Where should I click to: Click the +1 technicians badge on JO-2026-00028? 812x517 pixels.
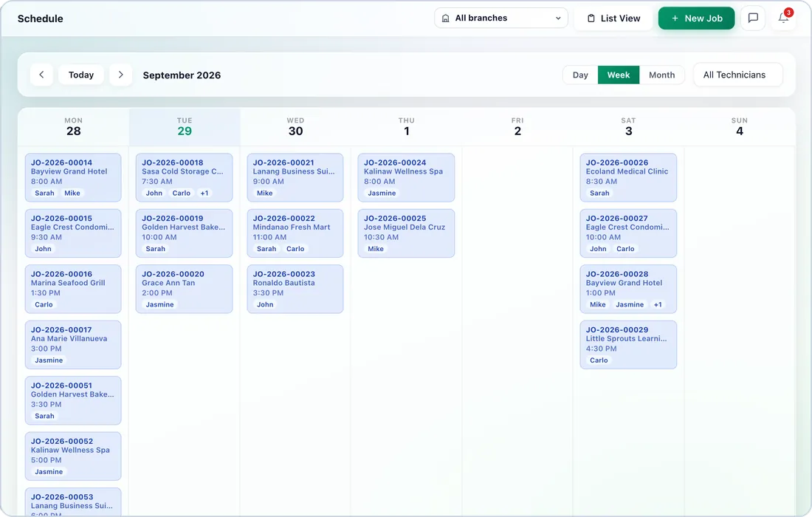click(x=658, y=304)
